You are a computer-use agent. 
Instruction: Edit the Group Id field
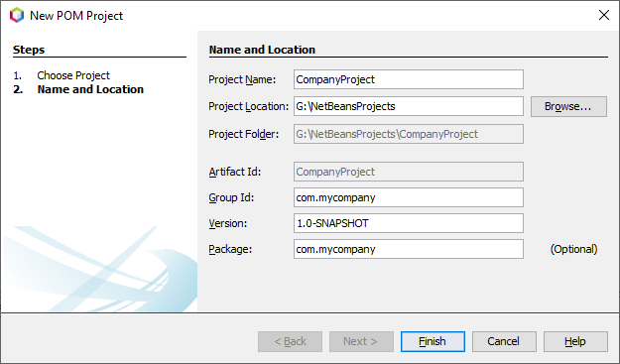[x=409, y=197]
